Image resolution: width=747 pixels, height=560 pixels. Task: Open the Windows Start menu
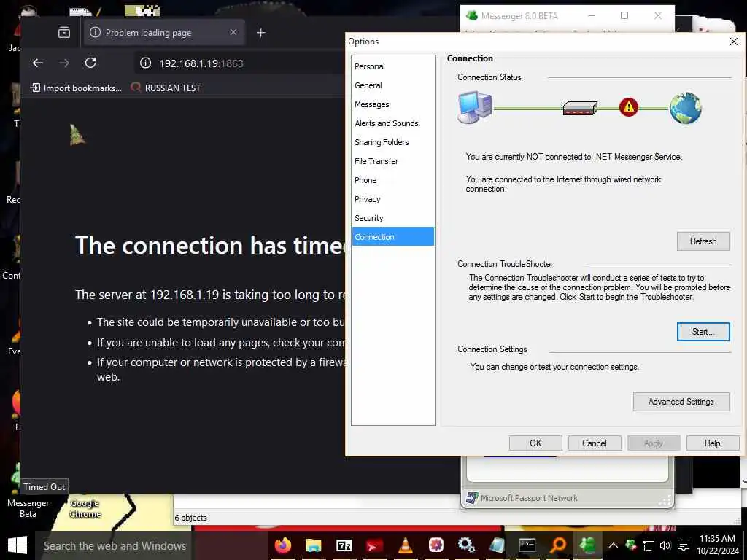tap(18, 545)
